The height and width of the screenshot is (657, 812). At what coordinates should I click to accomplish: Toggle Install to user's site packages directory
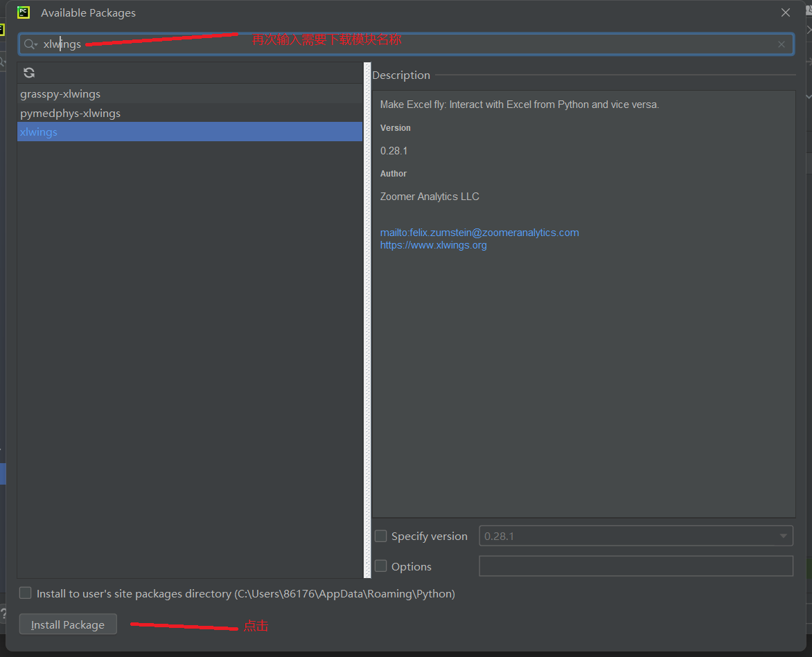[26, 593]
